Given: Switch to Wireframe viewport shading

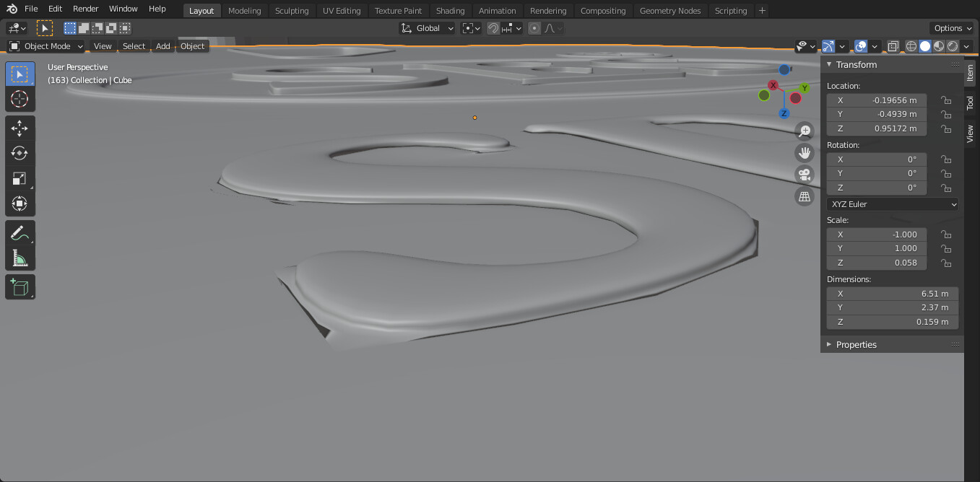Looking at the screenshot, I should [911, 46].
